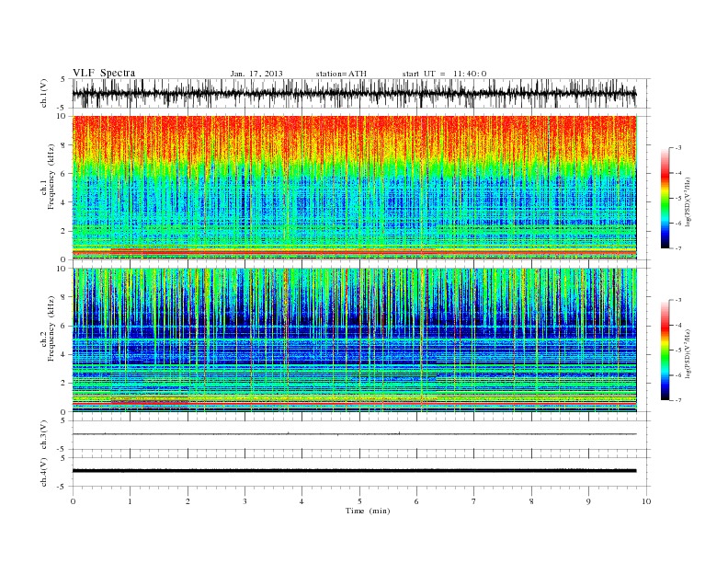Click the ch.1 spectrogram "4" kHz tick label
Viewport: 728px width, 563px height.
tap(63, 202)
